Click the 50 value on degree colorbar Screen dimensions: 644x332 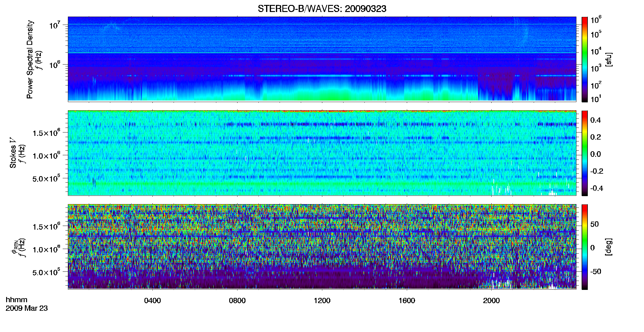click(595, 224)
